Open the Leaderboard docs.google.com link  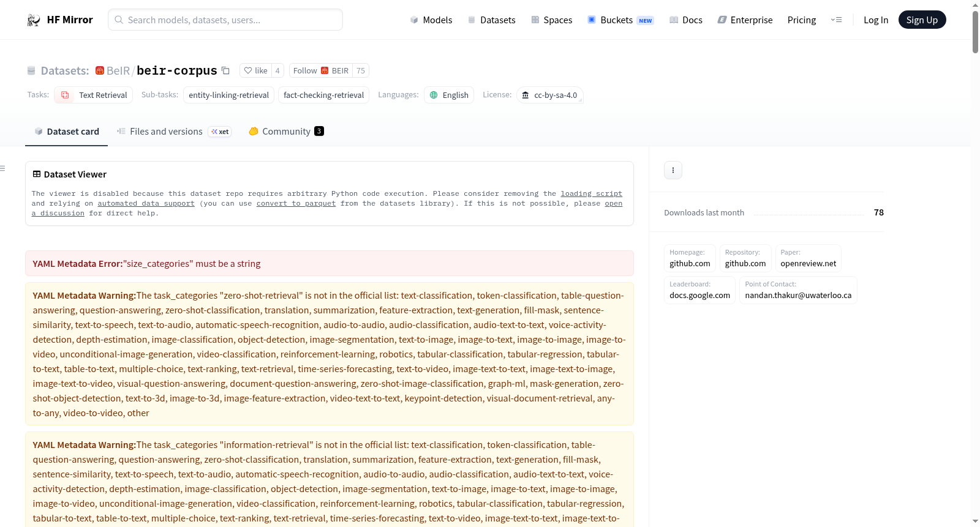tap(699, 290)
